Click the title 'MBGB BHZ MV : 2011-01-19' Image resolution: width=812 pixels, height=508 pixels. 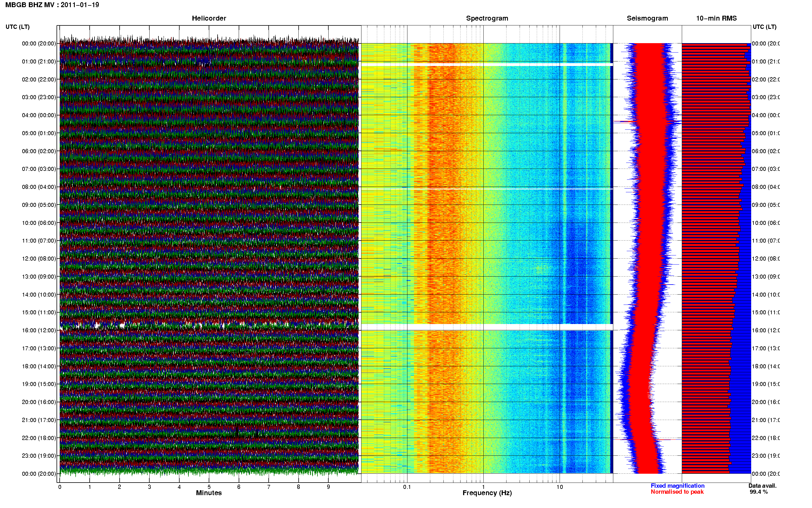pyautogui.click(x=52, y=5)
